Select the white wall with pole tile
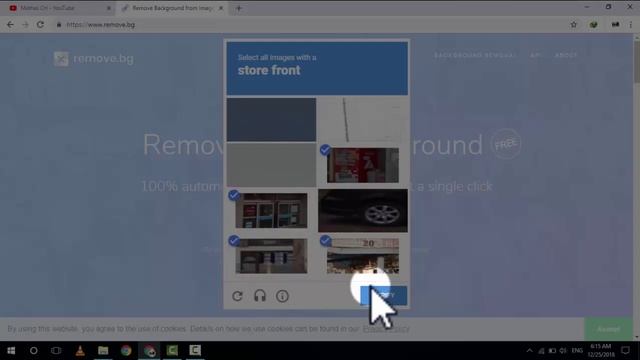This screenshot has height=360, width=640. [x=363, y=120]
